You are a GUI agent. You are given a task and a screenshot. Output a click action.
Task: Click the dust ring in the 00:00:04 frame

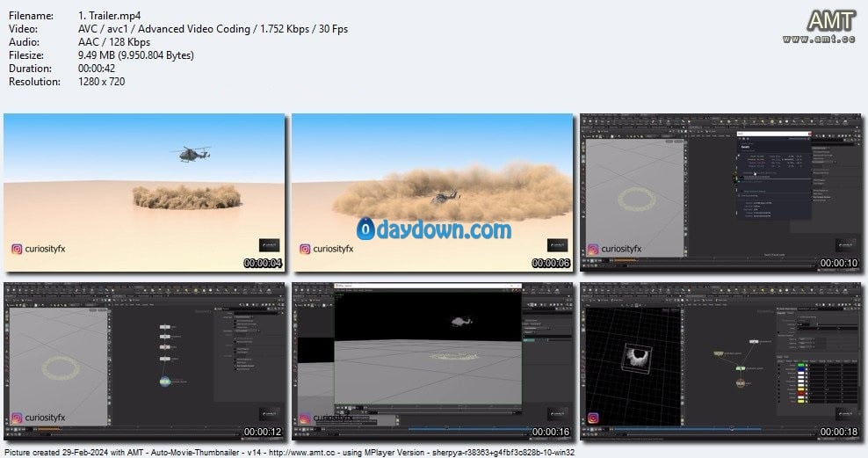186,197
